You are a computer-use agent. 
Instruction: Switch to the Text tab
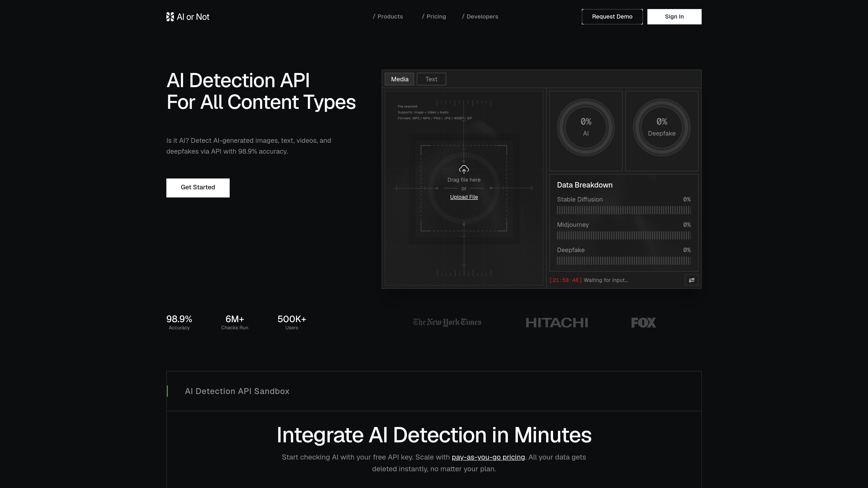[431, 79]
